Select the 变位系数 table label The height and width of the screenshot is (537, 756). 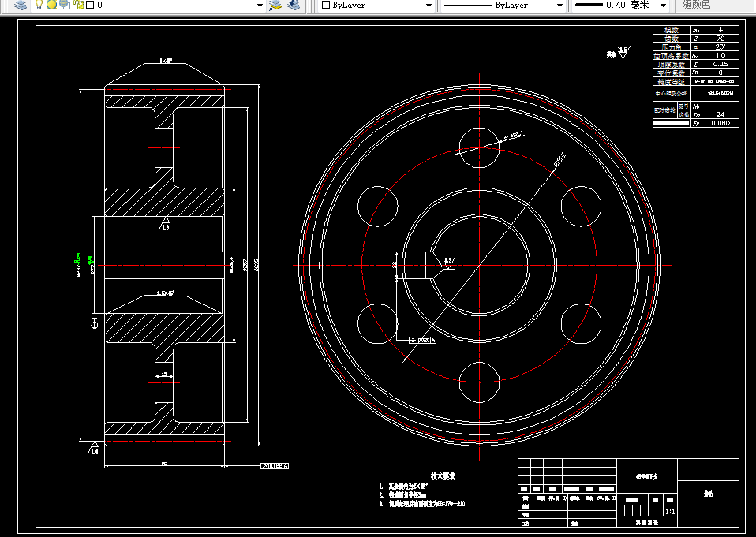coord(671,73)
